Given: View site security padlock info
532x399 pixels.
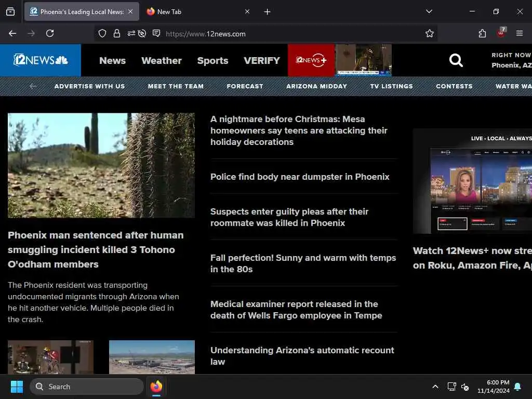Looking at the screenshot, I should tap(117, 33).
